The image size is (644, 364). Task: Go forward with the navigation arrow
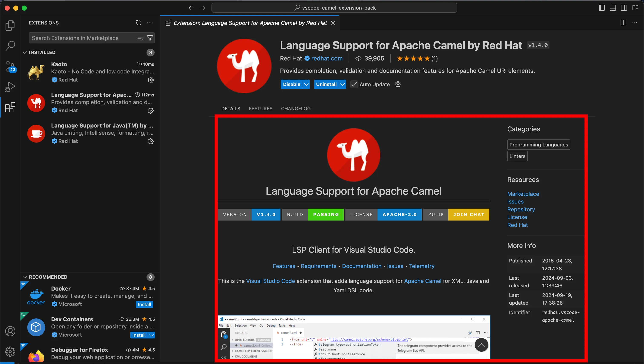pyautogui.click(x=203, y=8)
